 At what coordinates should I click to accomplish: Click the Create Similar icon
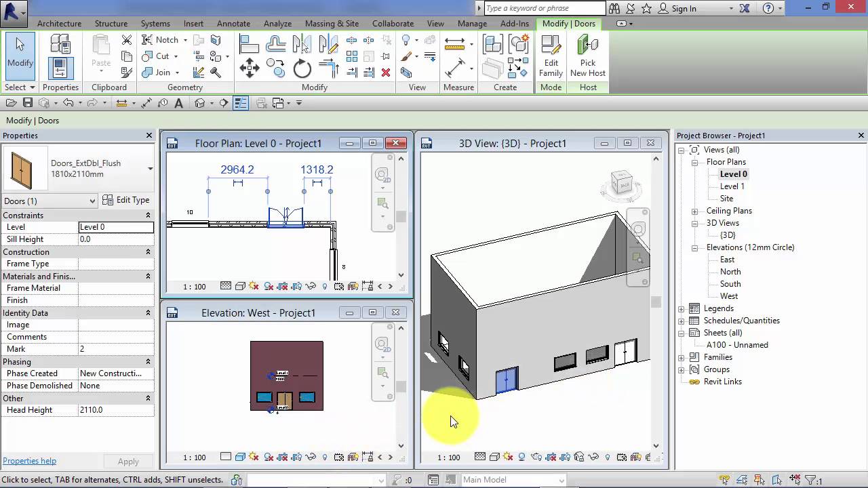pyautogui.click(x=518, y=68)
